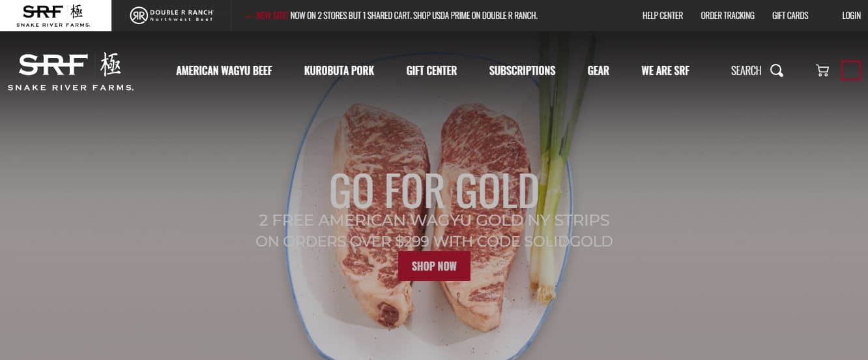This screenshot has height=360, width=868.
Task: Click the empty red square beside the cart
Action: pyautogui.click(x=851, y=70)
